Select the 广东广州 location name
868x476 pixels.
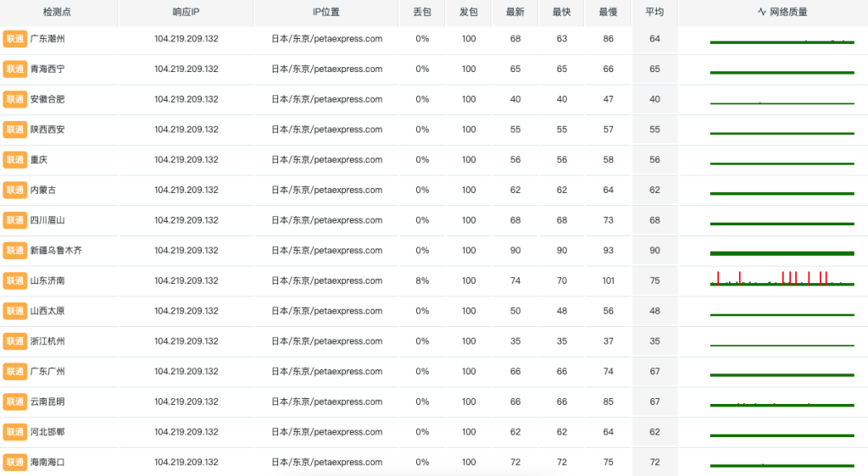point(47,372)
